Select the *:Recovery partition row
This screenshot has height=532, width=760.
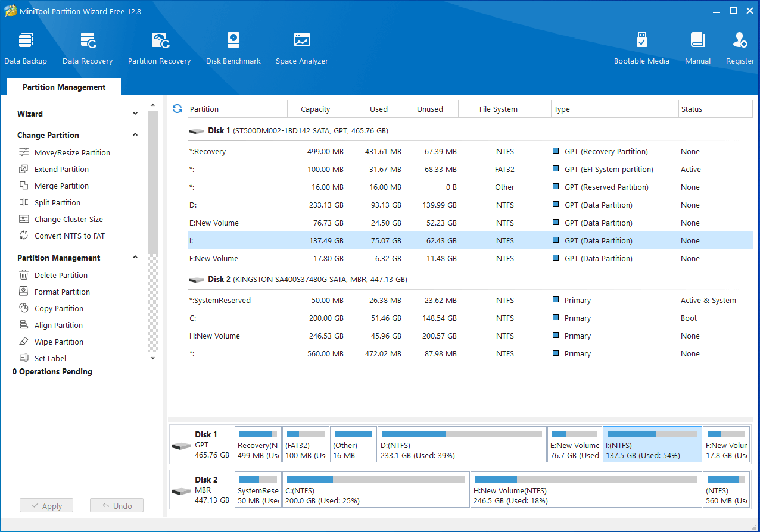click(x=470, y=151)
